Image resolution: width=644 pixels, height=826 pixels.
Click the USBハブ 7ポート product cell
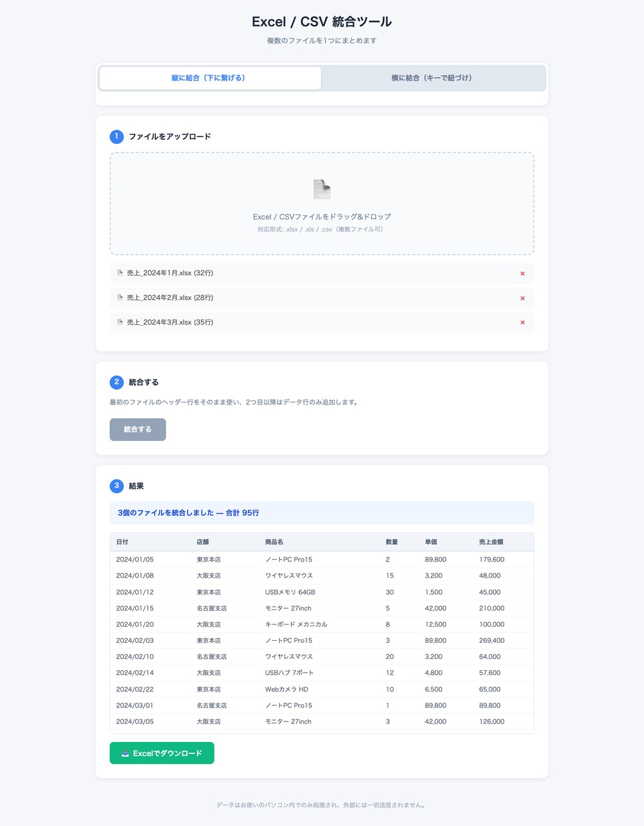pos(289,673)
